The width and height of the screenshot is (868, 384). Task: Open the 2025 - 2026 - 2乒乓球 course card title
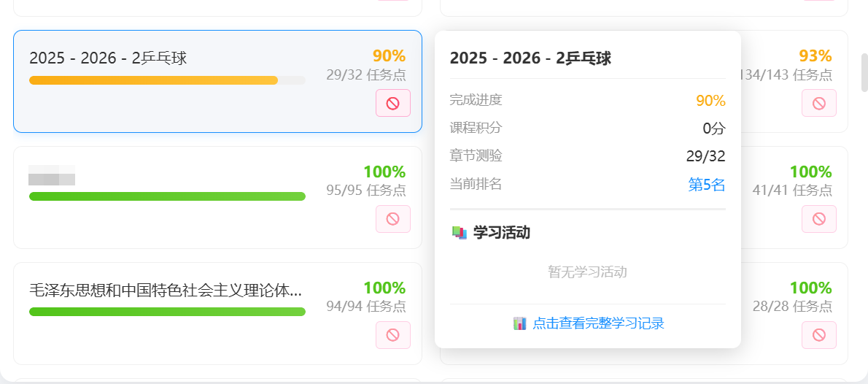(108, 58)
